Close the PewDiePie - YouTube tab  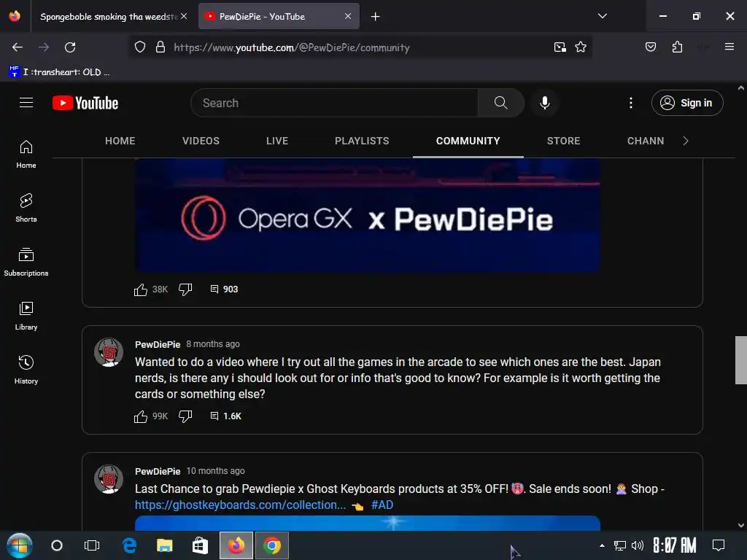click(x=348, y=16)
